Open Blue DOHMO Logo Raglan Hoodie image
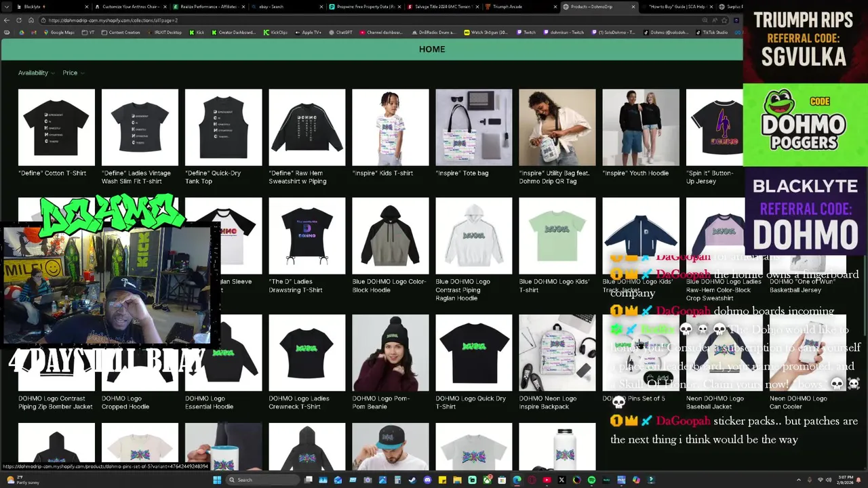The image size is (868, 488). [473, 236]
